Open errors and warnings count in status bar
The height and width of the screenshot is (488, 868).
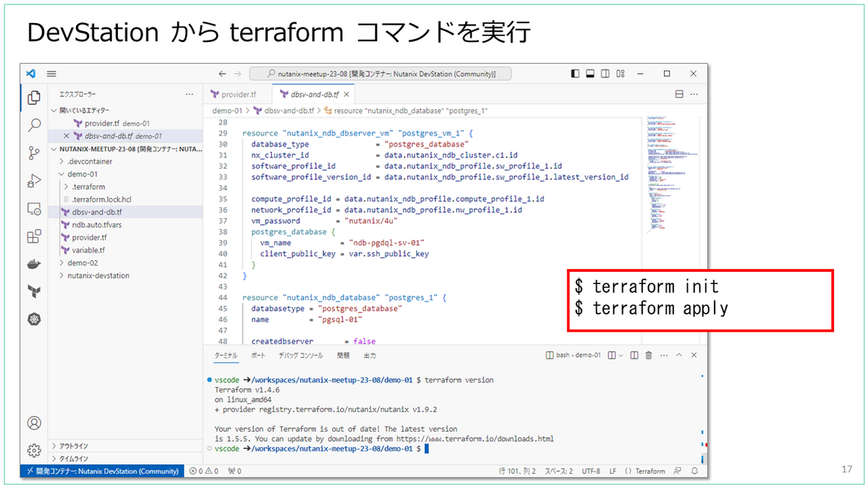click(203, 471)
